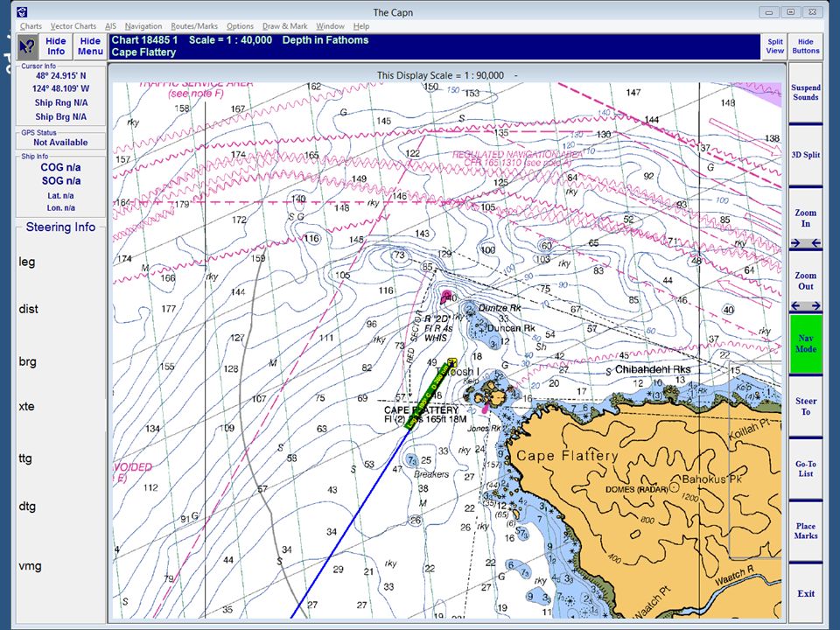Click the 'SOG n/a' readout
This screenshot has width=840, height=630.
tap(61, 181)
